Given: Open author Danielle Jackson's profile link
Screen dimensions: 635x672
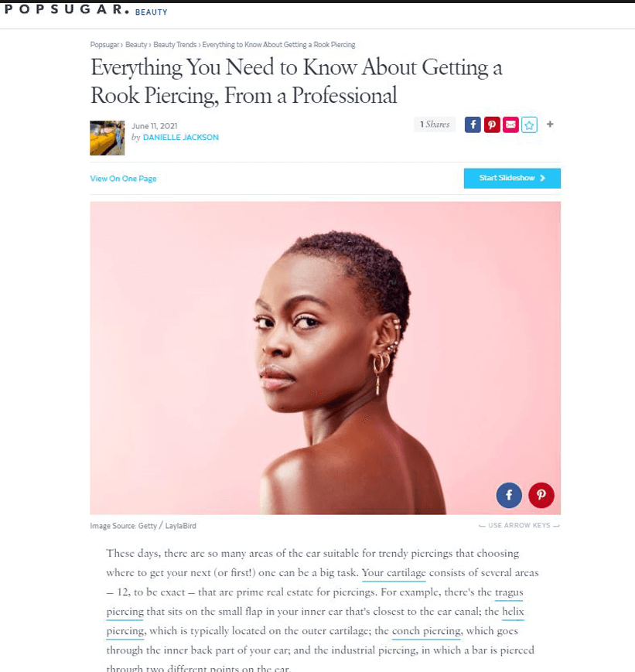Looking at the screenshot, I should [x=180, y=137].
